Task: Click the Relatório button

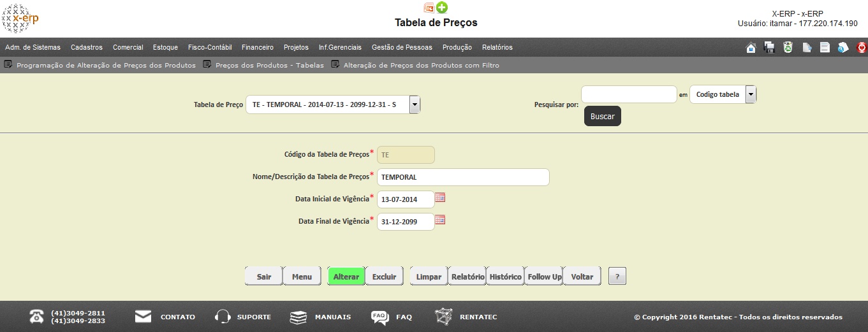Action: [467, 277]
